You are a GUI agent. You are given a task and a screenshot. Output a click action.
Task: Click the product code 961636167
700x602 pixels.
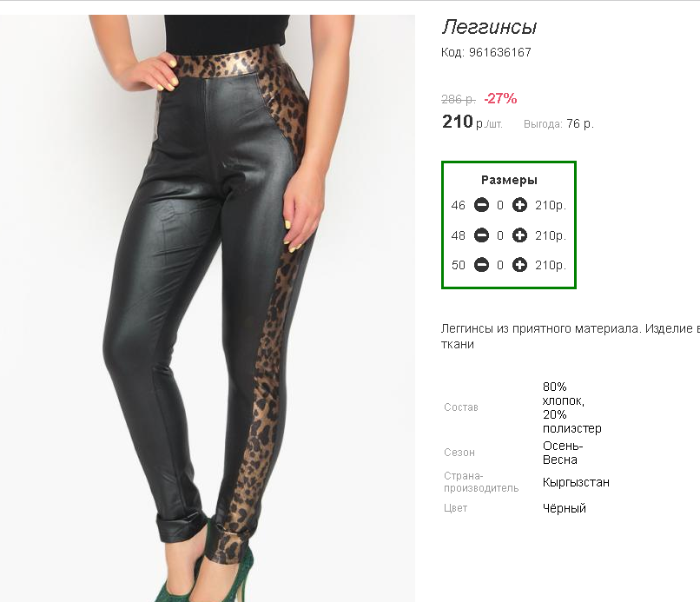486,52
